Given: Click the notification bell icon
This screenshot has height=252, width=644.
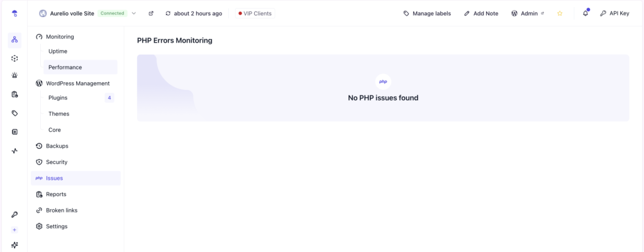Looking at the screenshot, I should coord(586,13).
